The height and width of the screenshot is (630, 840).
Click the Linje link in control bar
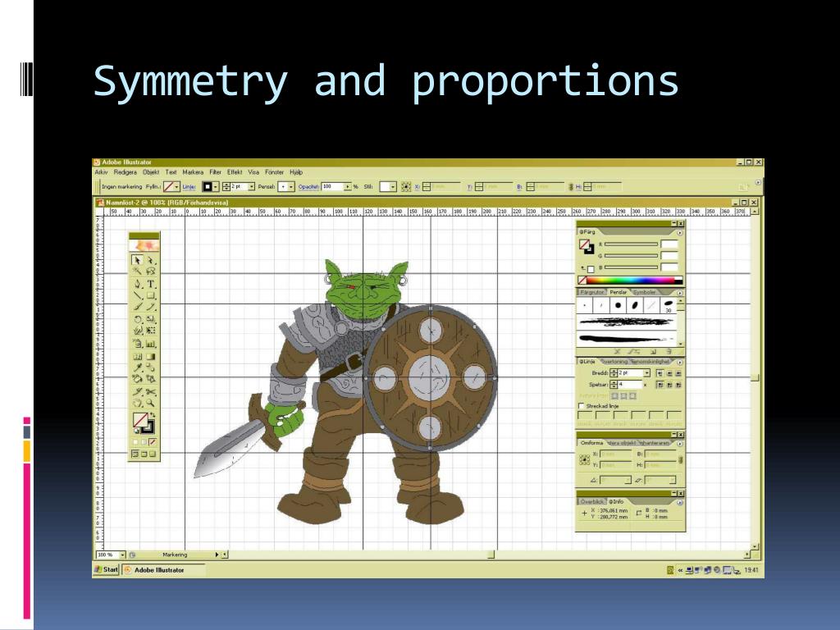(x=189, y=187)
